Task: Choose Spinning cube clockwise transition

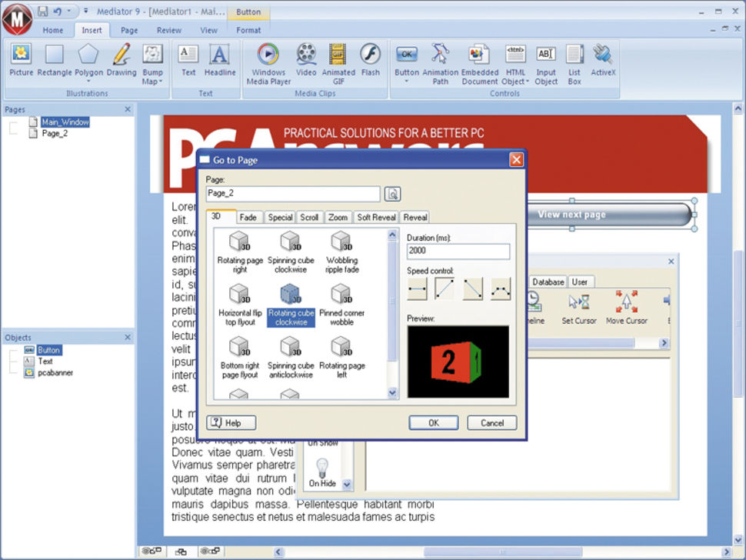Action: point(291,252)
